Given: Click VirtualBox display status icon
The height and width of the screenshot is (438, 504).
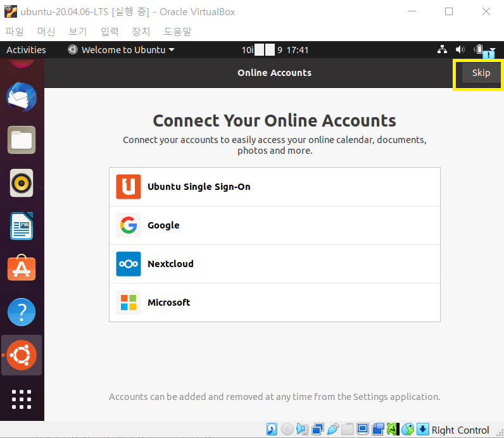Looking at the screenshot, I should pos(363,429).
